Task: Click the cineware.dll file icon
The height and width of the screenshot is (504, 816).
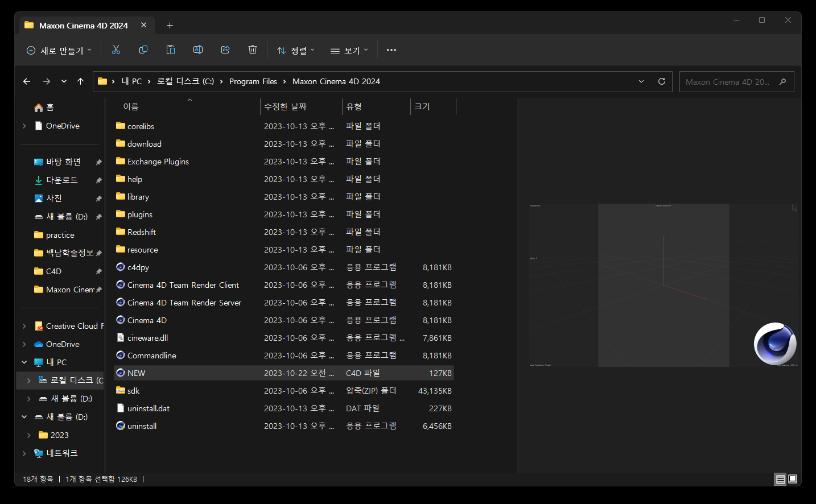Action: 121,337
